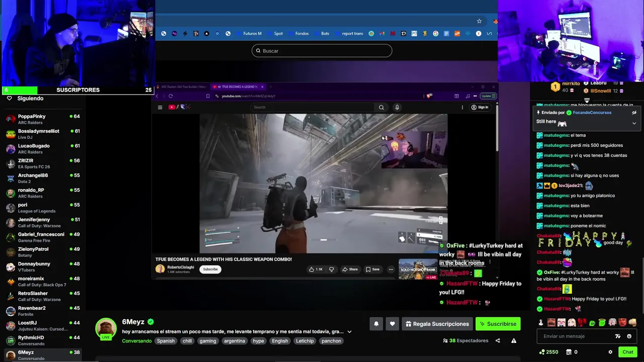Select the Letichip tag

305,341
